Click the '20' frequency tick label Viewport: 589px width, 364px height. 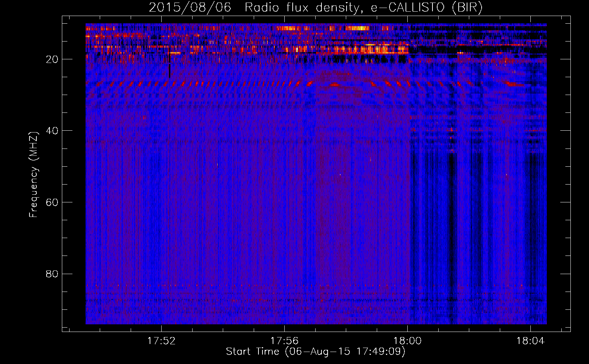tap(52, 59)
